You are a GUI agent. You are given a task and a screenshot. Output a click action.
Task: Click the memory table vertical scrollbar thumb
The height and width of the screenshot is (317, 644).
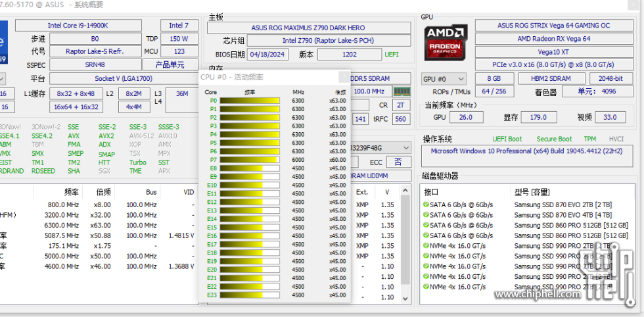pyautogui.click(x=405, y=239)
